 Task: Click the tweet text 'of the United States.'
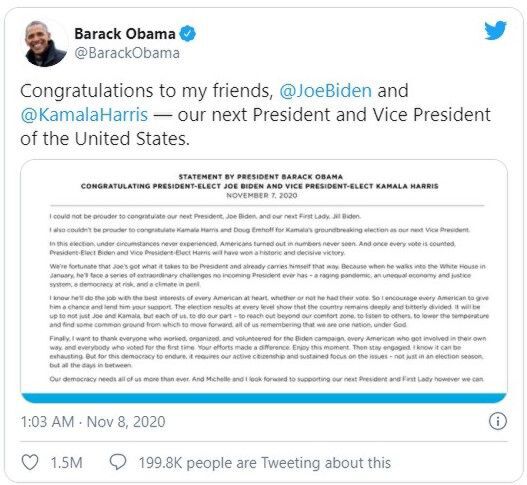[105, 138]
